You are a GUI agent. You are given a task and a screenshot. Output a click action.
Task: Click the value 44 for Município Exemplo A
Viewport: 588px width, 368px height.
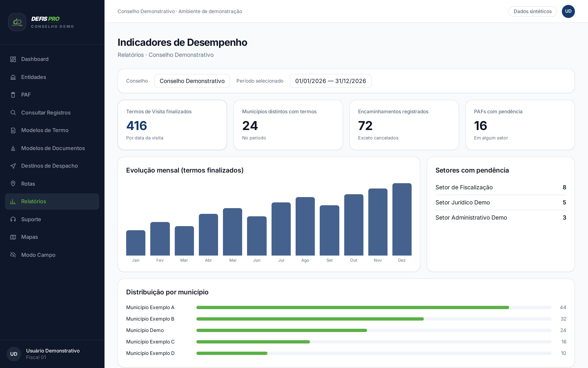[x=563, y=308]
